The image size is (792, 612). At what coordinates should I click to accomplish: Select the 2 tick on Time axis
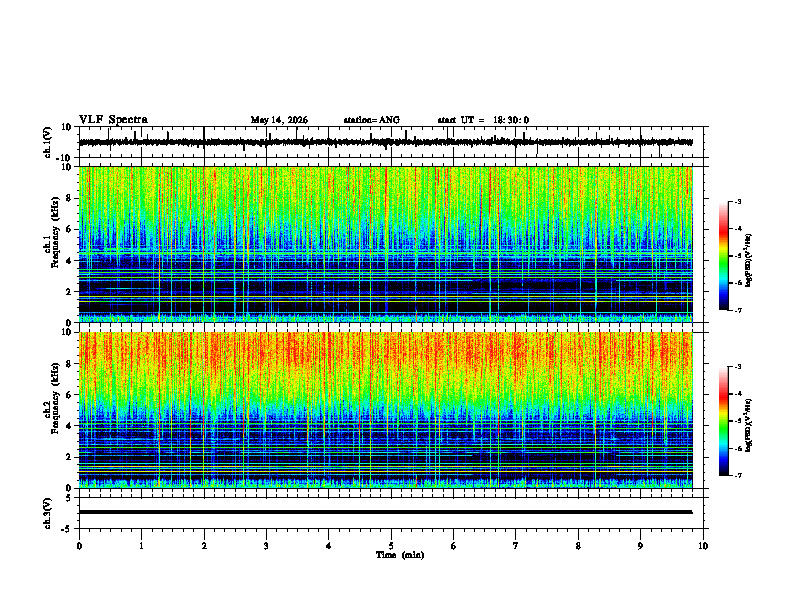pyautogui.click(x=204, y=546)
